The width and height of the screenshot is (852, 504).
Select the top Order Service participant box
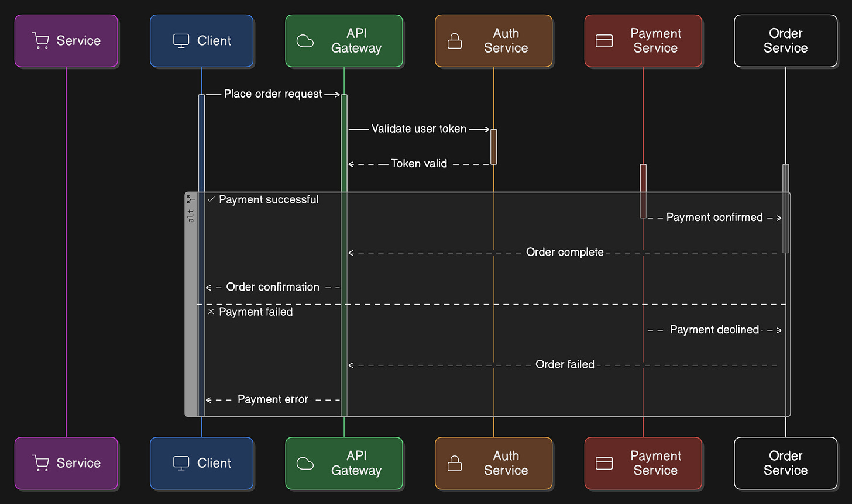[x=785, y=41]
